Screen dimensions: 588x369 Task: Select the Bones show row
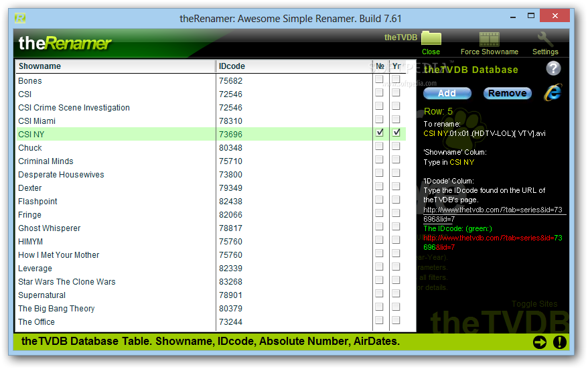[x=211, y=80]
